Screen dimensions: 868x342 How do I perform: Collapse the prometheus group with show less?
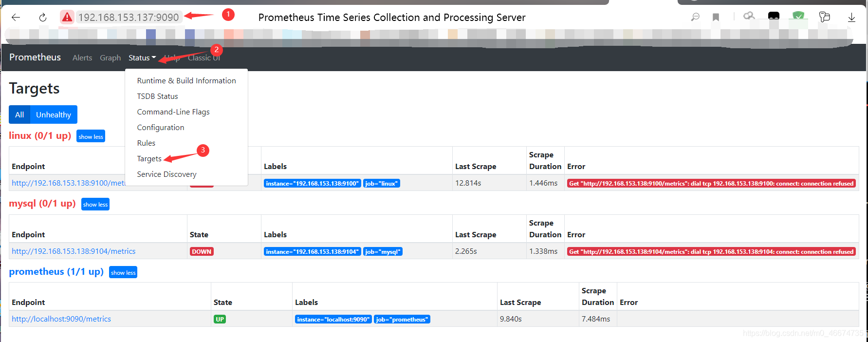pos(123,272)
